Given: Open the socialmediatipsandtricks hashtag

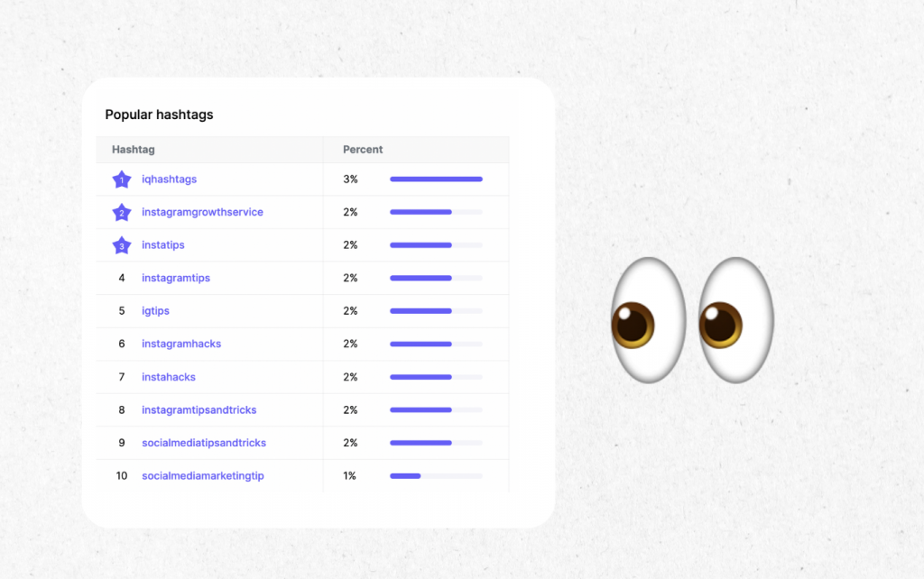Looking at the screenshot, I should [204, 443].
